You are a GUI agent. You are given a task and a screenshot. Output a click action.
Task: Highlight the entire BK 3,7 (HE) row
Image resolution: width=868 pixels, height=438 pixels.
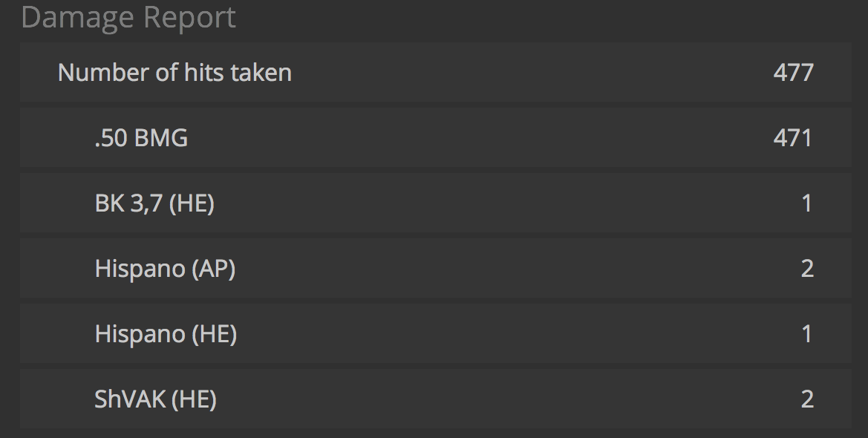[x=446, y=203]
